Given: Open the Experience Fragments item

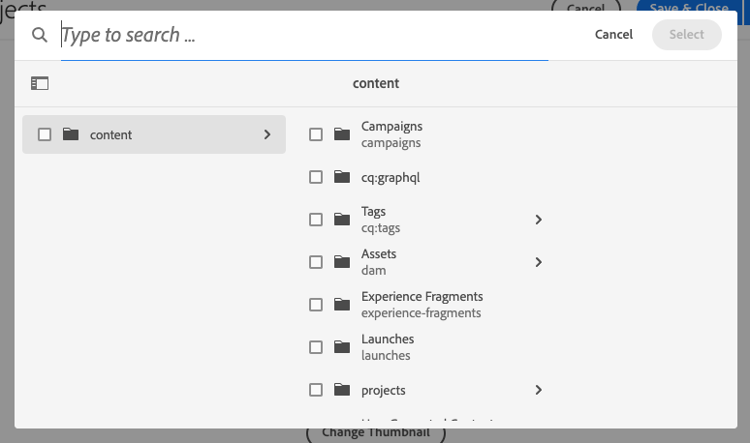Looking at the screenshot, I should click(x=421, y=304).
